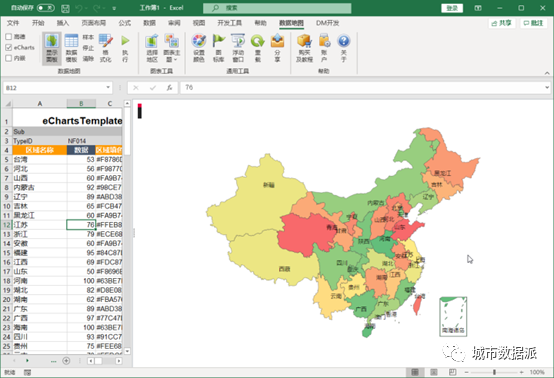Viewport: 554px width, 378px height.
Task: Expand the 图表主题 chart theme dropdown
Action: 172,48
